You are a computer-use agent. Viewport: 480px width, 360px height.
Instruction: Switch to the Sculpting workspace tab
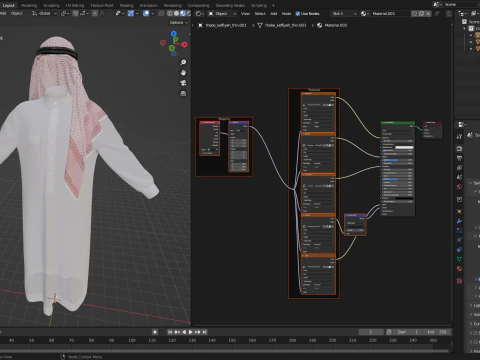(x=51, y=5)
